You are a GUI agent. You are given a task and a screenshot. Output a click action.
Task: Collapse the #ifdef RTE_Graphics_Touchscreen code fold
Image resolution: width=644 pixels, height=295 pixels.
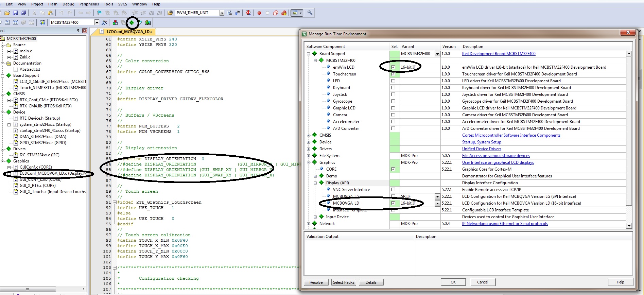click(115, 202)
